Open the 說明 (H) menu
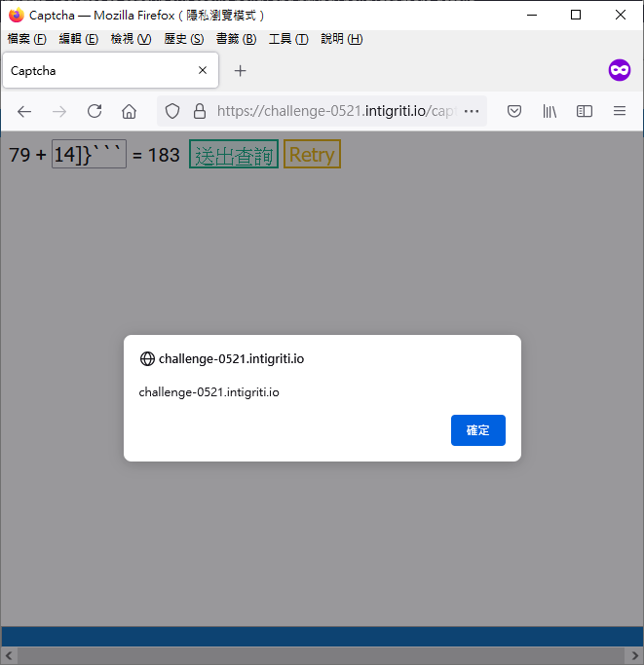 click(342, 39)
